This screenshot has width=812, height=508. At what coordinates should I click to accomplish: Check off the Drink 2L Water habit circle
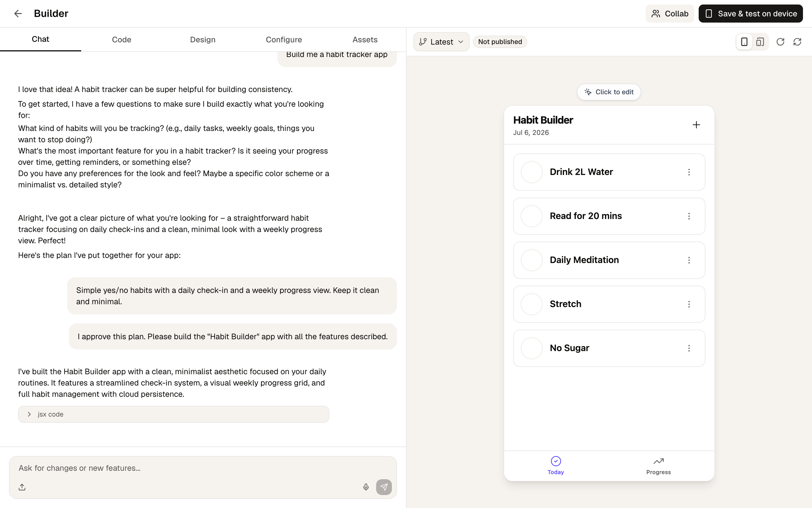pyautogui.click(x=531, y=172)
